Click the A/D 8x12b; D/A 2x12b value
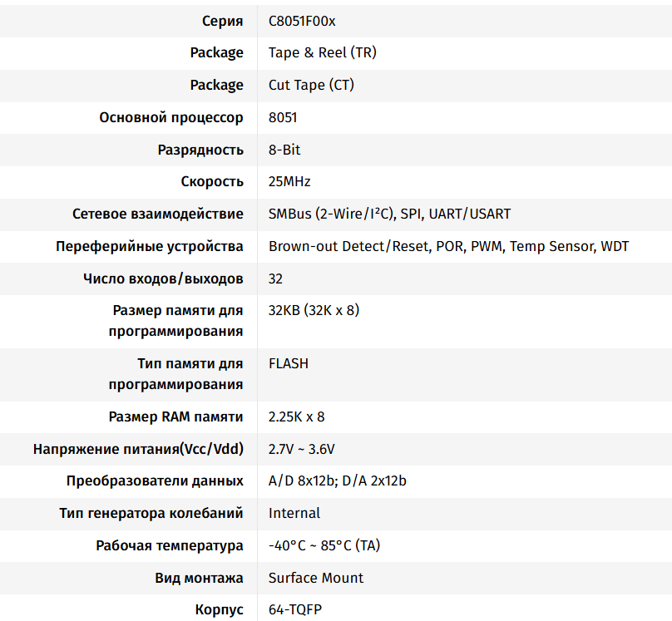Image resolution: width=672 pixels, height=621 pixels. point(337,481)
